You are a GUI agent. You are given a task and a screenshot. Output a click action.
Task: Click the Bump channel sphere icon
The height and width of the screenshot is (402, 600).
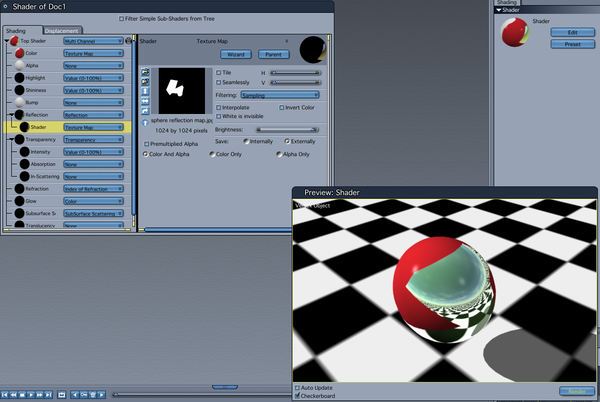point(20,103)
